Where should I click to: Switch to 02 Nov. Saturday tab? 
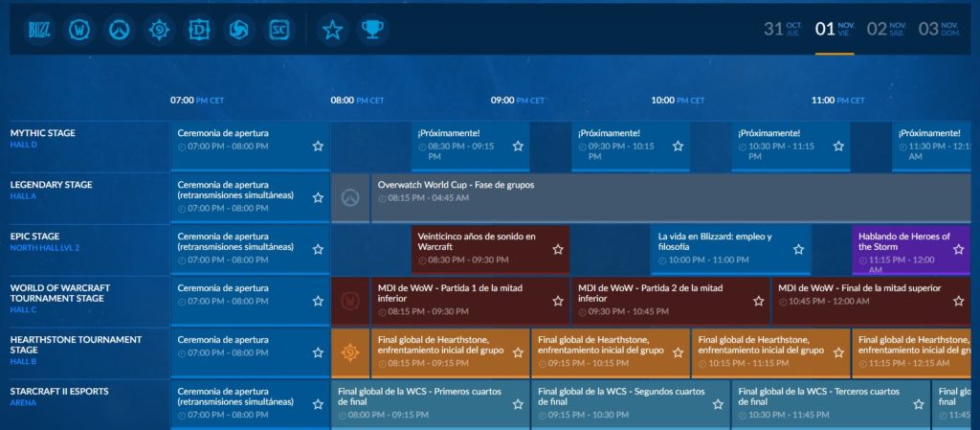[887, 29]
